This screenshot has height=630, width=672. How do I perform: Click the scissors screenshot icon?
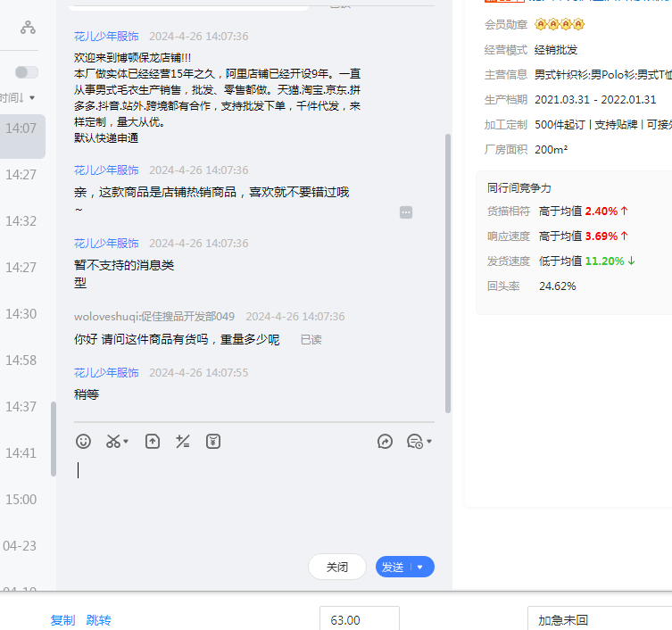(x=113, y=441)
